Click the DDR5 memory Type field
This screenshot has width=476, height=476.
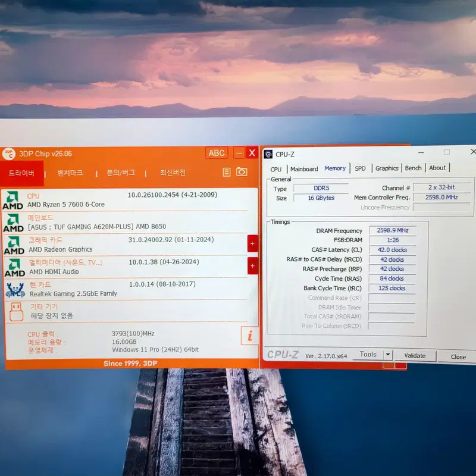click(x=321, y=188)
